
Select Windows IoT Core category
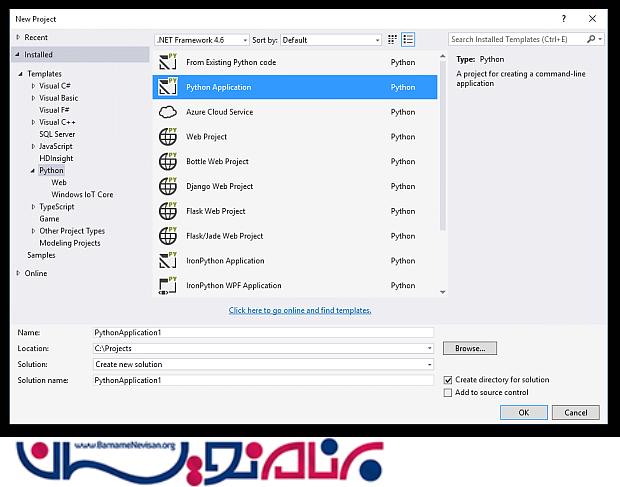coord(82,194)
